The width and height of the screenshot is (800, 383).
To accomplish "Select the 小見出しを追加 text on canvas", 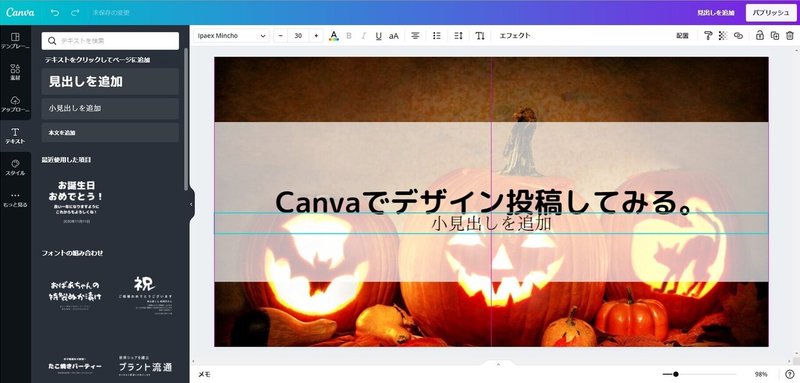I will (491, 223).
